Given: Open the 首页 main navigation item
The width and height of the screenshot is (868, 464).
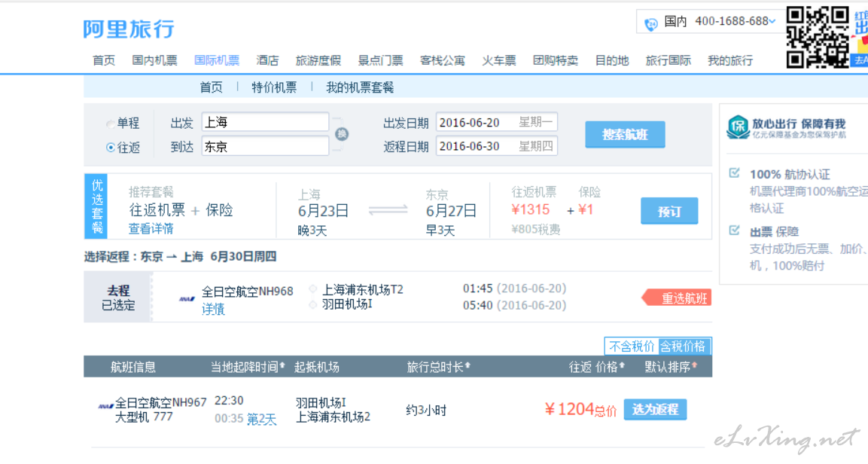Looking at the screenshot, I should 104,60.
